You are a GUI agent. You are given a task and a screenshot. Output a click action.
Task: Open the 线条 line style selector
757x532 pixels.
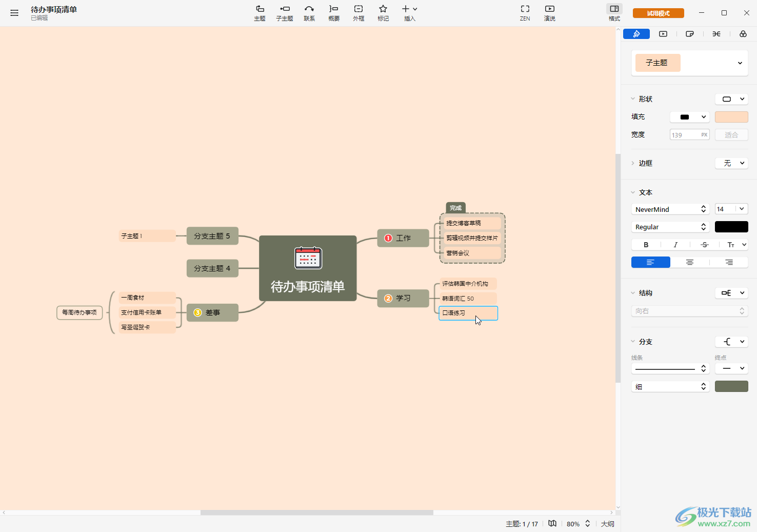coord(670,368)
